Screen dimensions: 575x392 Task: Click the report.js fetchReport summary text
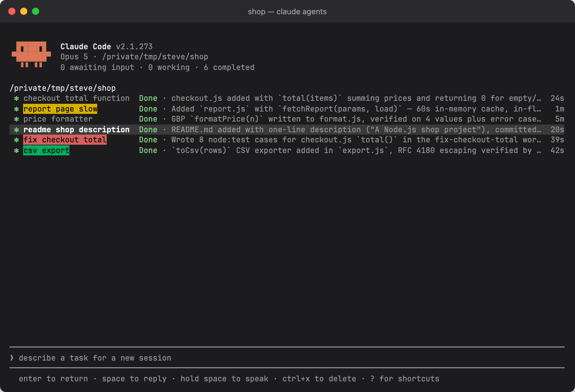click(x=356, y=109)
